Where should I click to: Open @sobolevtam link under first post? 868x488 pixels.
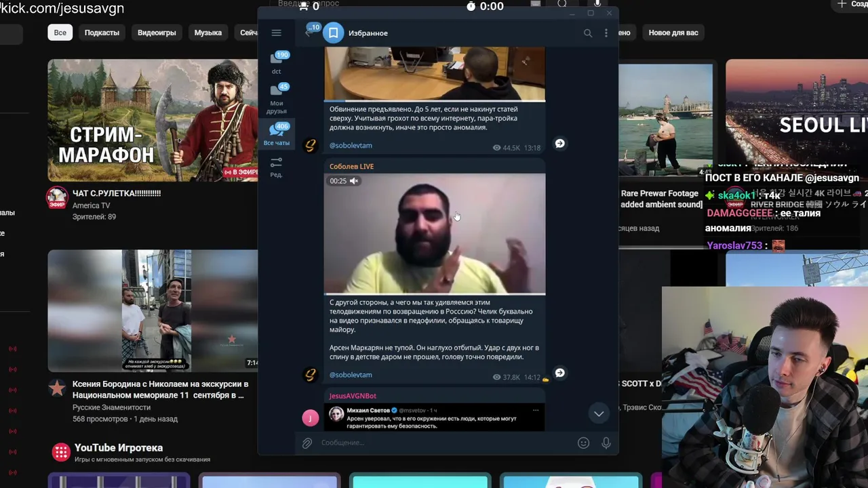click(x=351, y=145)
